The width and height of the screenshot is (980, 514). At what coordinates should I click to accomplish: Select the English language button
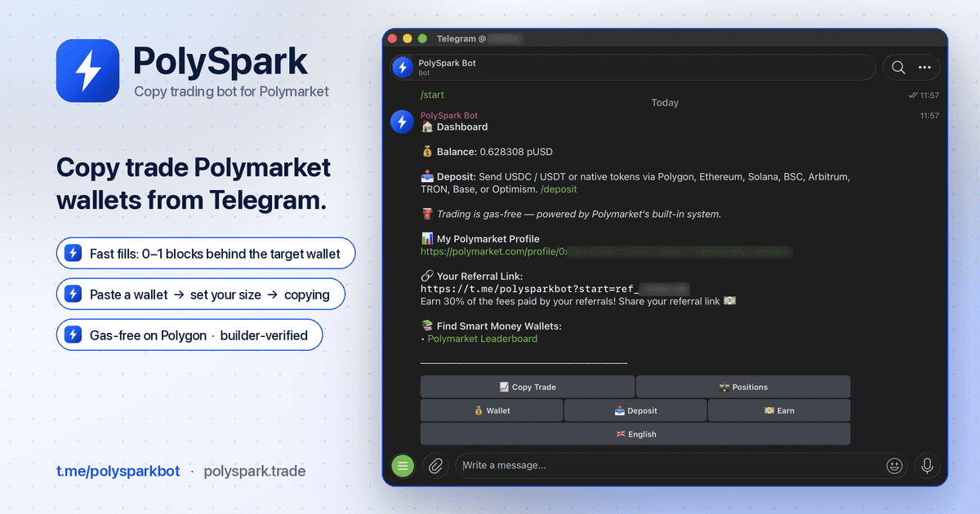pyautogui.click(x=635, y=434)
